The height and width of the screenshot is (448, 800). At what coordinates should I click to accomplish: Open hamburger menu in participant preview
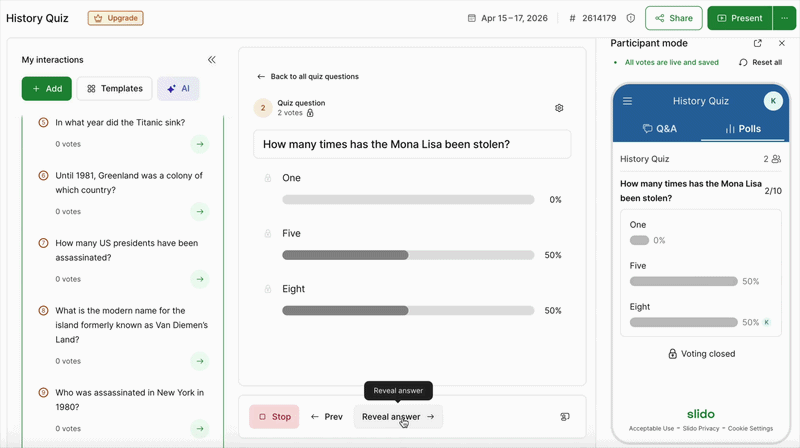click(x=628, y=101)
